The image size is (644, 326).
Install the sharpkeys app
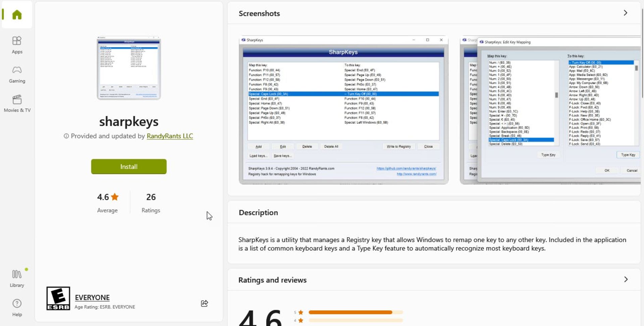pos(128,167)
